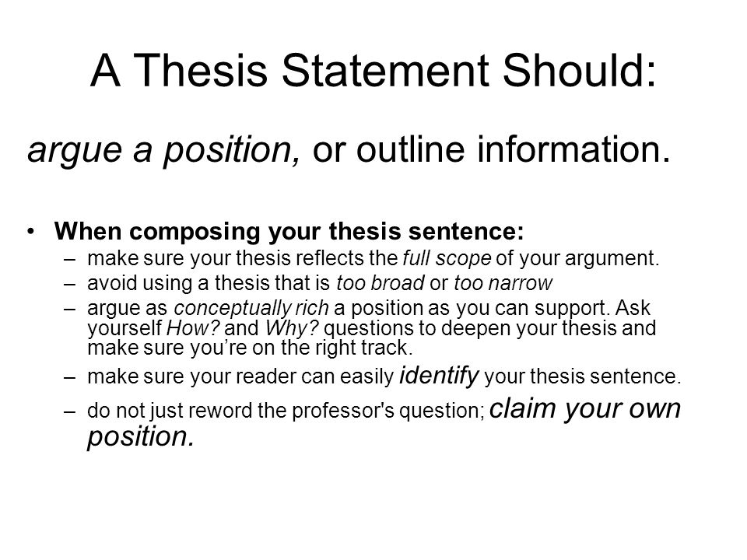This screenshot has width=747, height=560.
Task: Click the text 'do not just reword the professor's question;'
Action: point(286,411)
